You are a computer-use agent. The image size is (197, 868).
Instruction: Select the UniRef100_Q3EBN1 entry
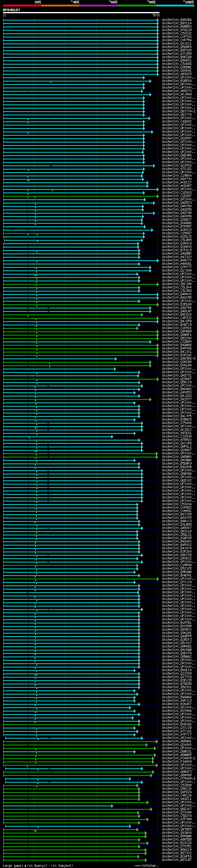tap(177, 67)
